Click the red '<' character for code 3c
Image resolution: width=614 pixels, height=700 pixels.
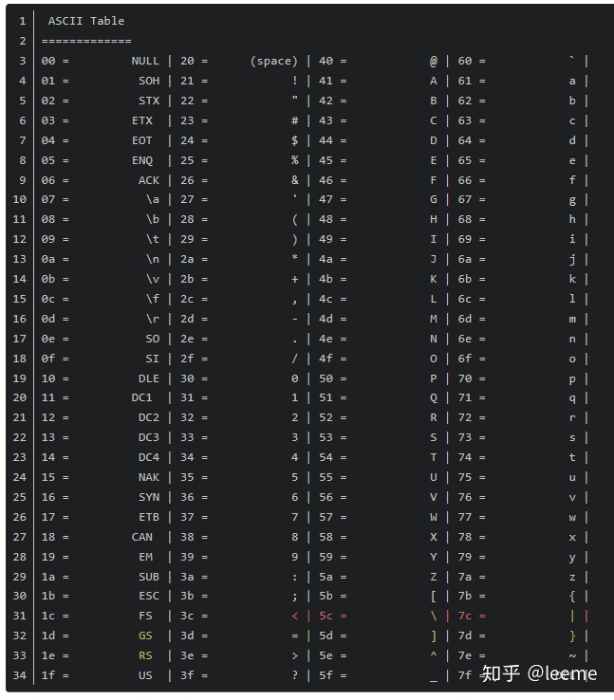[x=295, y=616]
